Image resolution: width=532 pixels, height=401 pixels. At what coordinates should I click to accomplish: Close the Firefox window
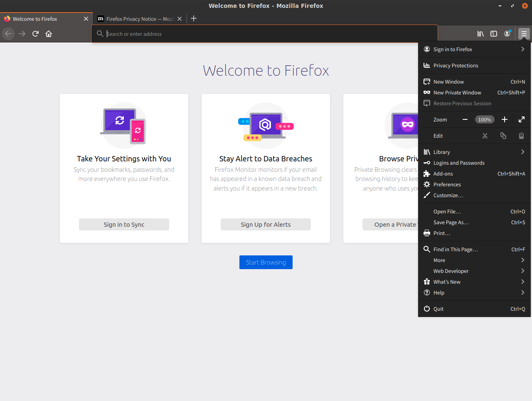(525, 6)
